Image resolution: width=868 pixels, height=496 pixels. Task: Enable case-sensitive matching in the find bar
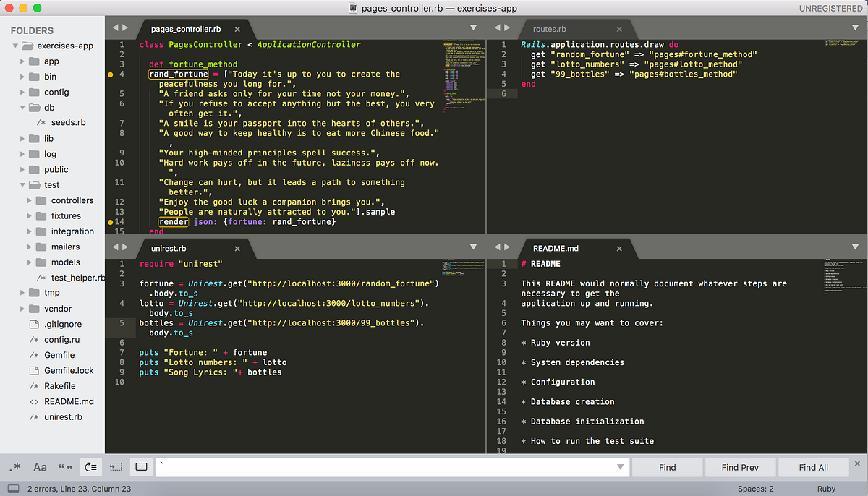(x=40, y=467)
